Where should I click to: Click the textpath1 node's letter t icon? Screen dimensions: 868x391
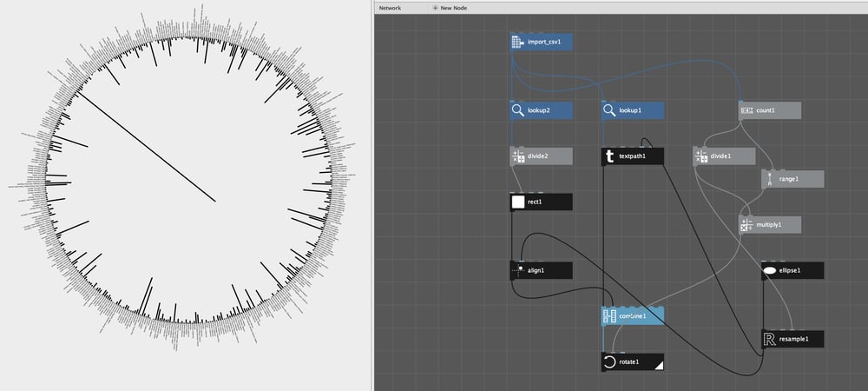click(x=609, y=156)
